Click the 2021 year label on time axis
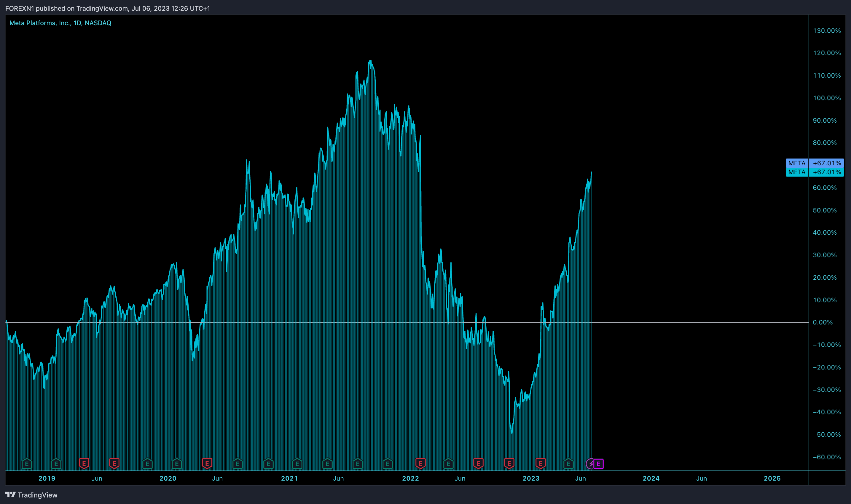Image resolution: width=851 pixels, height=504 pixels. click(x=289, y=478)
